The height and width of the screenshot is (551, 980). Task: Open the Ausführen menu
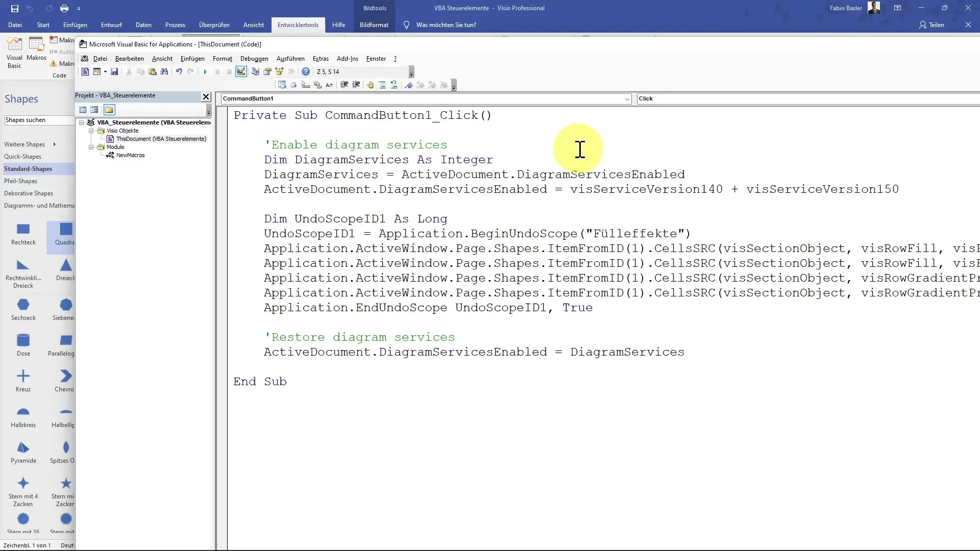290,59
